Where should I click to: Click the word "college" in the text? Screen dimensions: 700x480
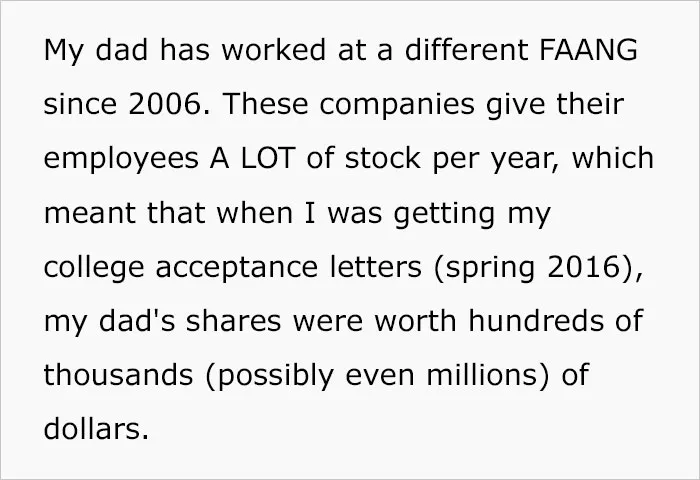coord(94,268)
